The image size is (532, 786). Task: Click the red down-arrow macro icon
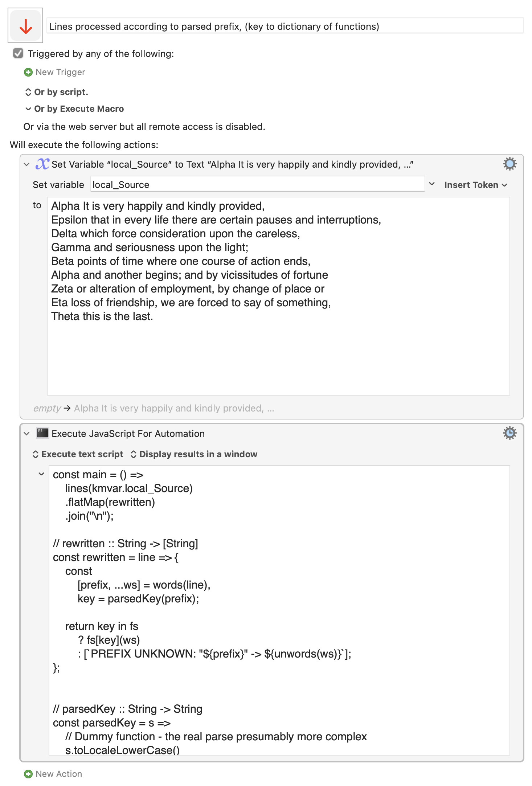25,26
